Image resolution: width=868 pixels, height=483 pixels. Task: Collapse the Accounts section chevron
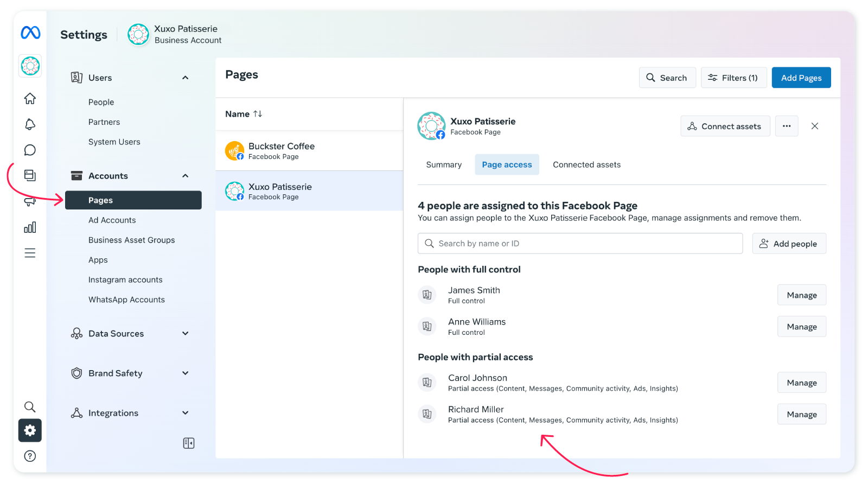click(186, 176)
